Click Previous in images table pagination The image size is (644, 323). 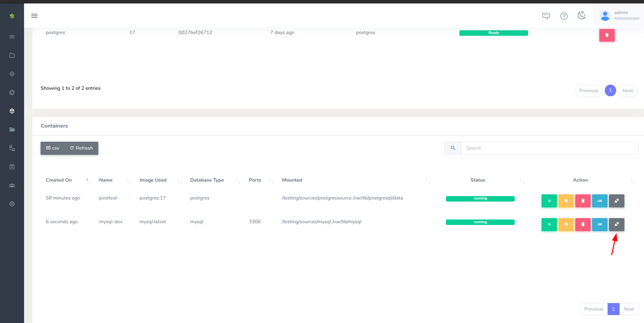tap(589, 91)
